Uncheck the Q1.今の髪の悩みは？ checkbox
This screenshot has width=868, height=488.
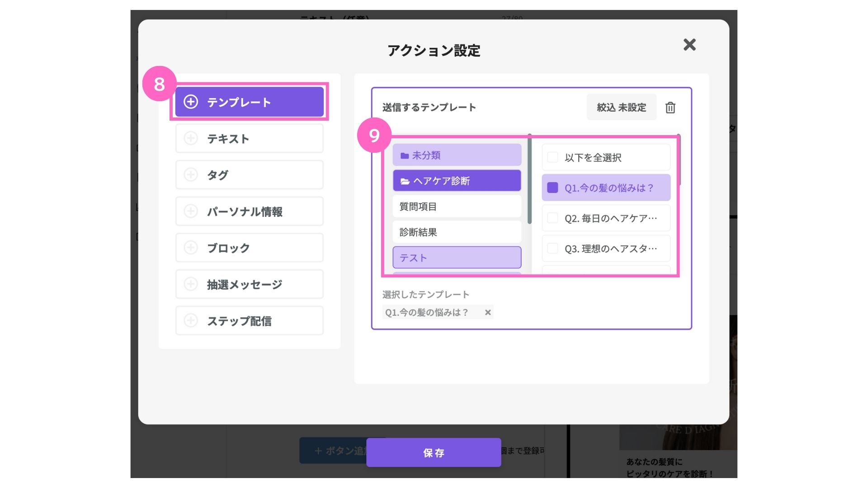tap(552, 188)
